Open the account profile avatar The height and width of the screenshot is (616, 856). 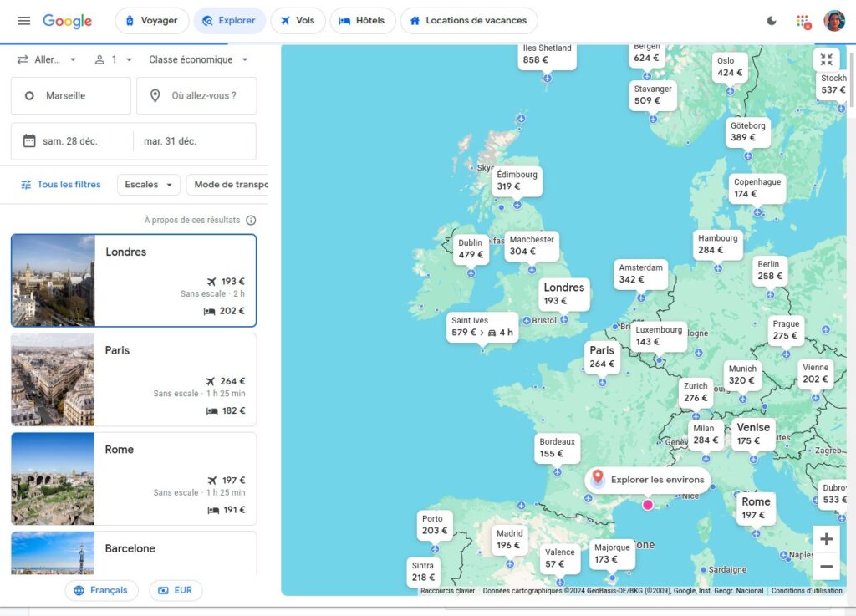tap(833, 21)
